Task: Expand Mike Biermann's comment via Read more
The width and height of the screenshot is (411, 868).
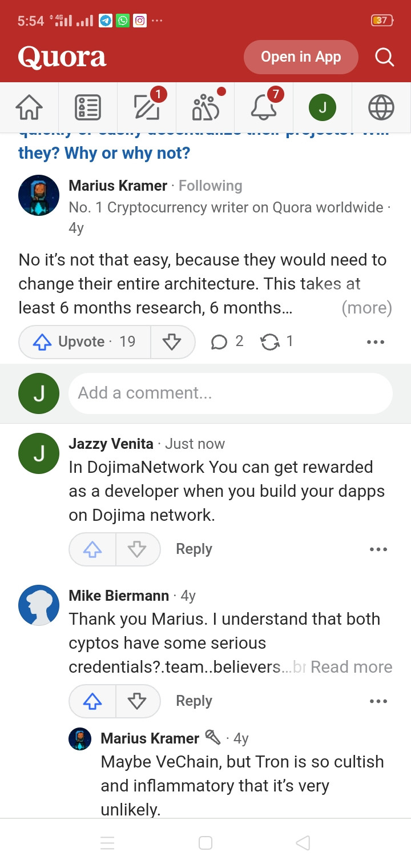Action: (352, 667)
